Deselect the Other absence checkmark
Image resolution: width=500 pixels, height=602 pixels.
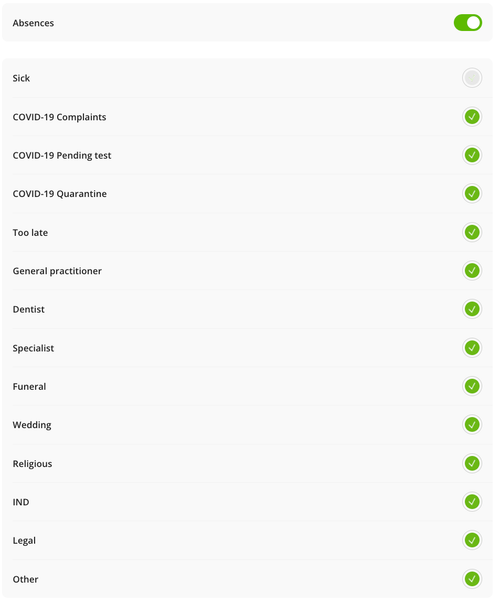pyautogui.click(x=472, y=579)
